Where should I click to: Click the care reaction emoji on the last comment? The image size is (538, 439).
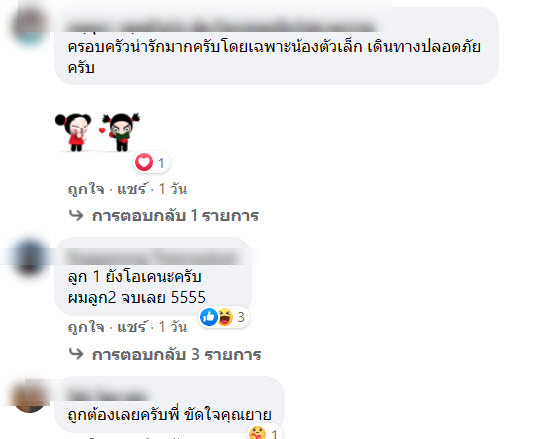(257, 432)
